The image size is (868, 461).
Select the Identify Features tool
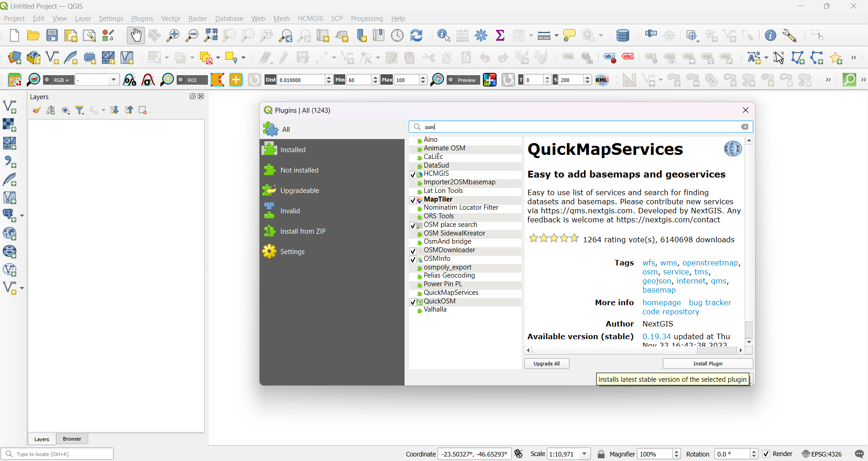click(x=444, y=35)
